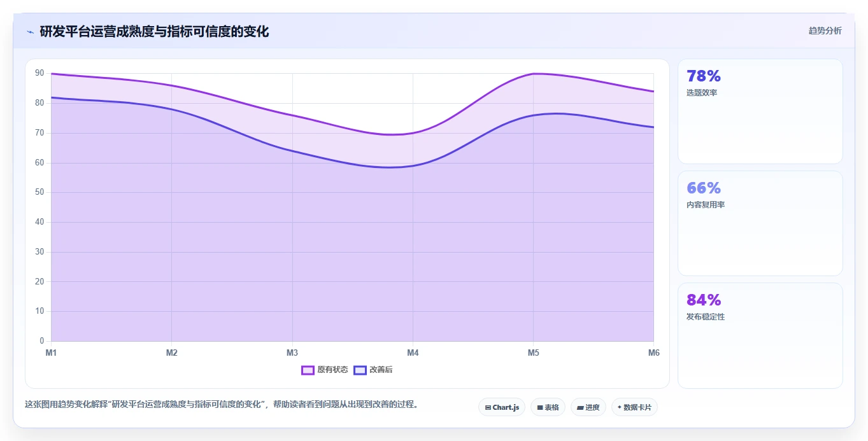Screen dimensions: 868x441
Task: Click the M4 x-axis label
Action: pyautogui.click(x=413, y=353)
